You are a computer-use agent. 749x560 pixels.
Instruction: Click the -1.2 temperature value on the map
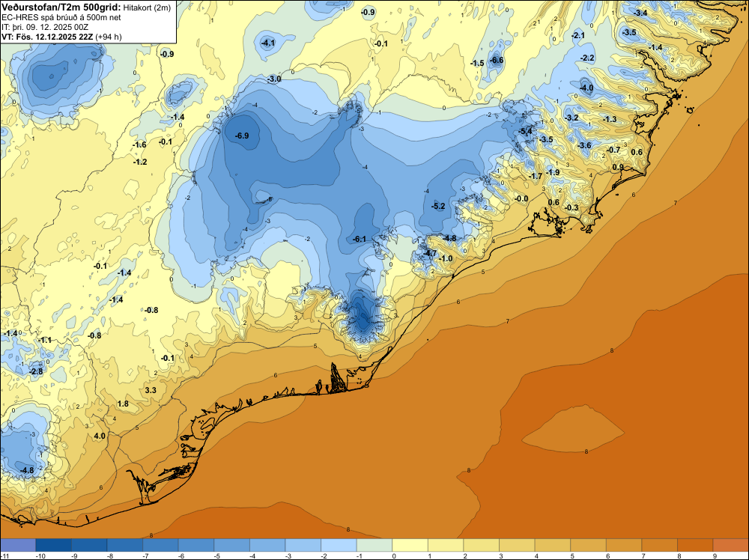[x=140, y=162]
